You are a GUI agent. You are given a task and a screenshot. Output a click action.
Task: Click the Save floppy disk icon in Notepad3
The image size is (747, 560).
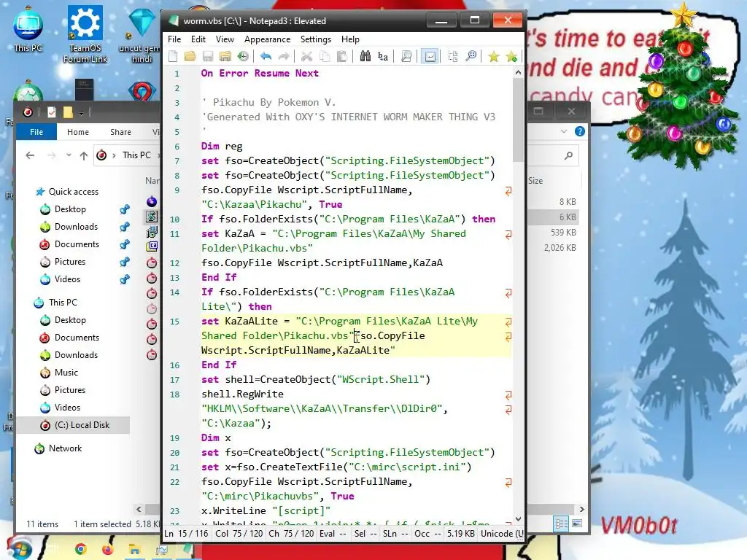pyautogui.click(x=208, y=57)
